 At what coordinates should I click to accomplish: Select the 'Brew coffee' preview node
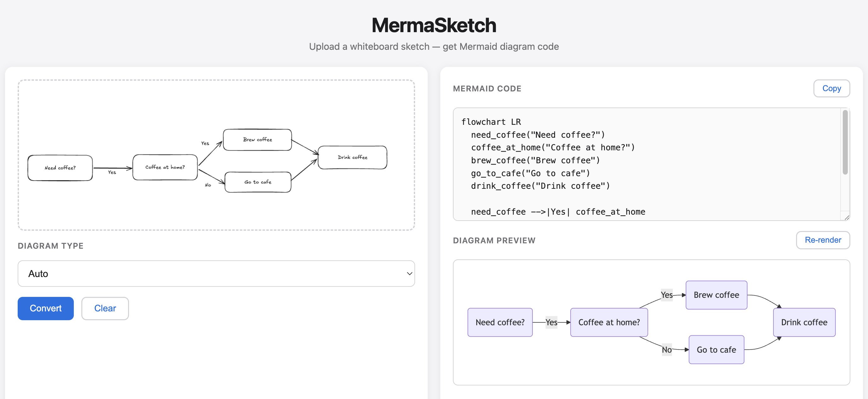click(x=716, y=295)
